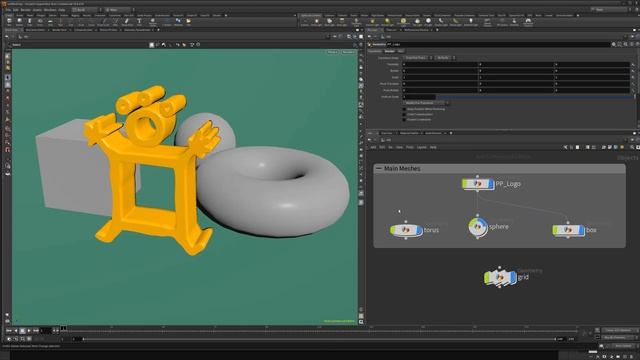Select the Sphere tool on Create shelf

point(19,22)
